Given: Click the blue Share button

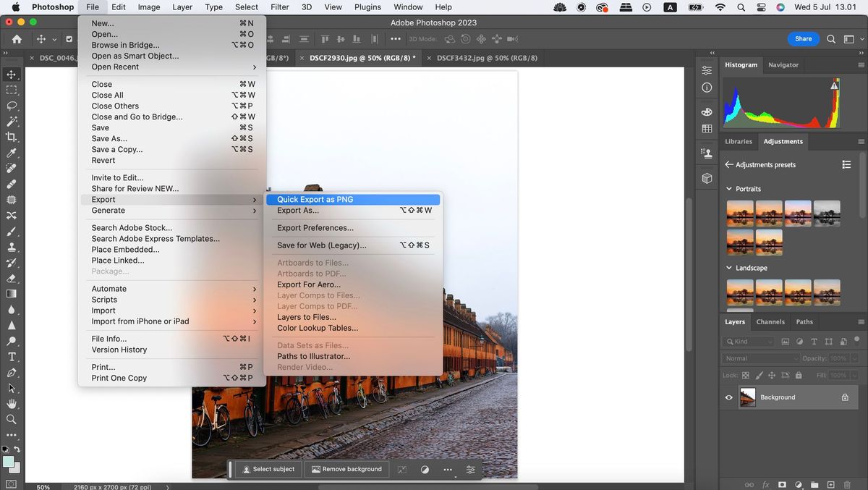Looking at the screenshot, I should pos(803,39).
